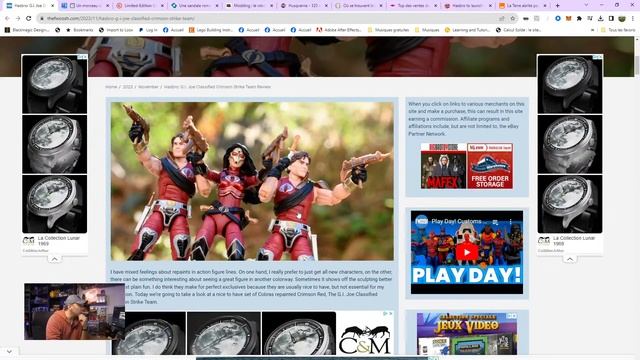Image resolution: width=640 pixels, height=360 pixels.
Task: Open the downloads icon in toolbar
Action: coord(600,18)
